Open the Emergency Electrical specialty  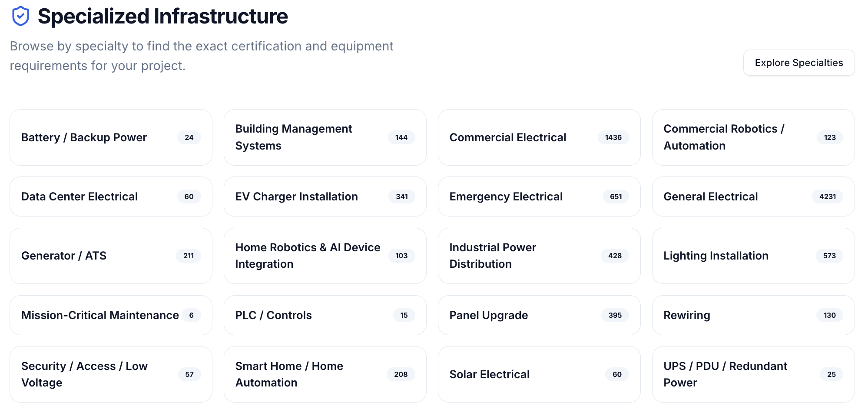click(x=539, y=197)
